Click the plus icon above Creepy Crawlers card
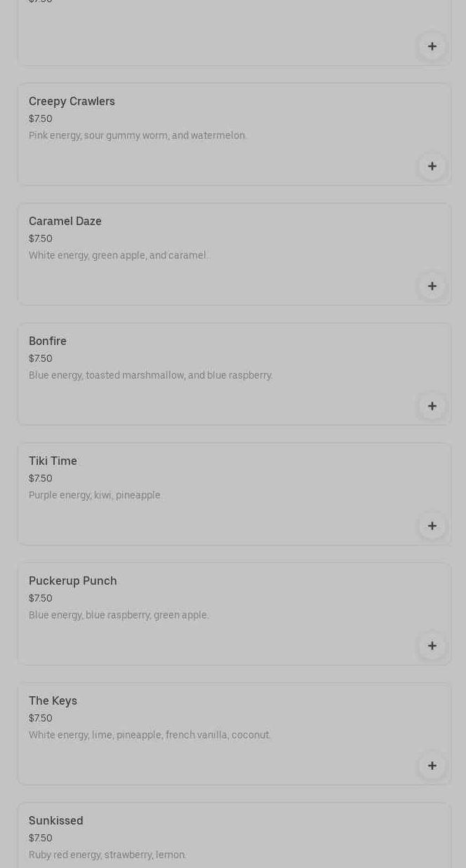 432,46
